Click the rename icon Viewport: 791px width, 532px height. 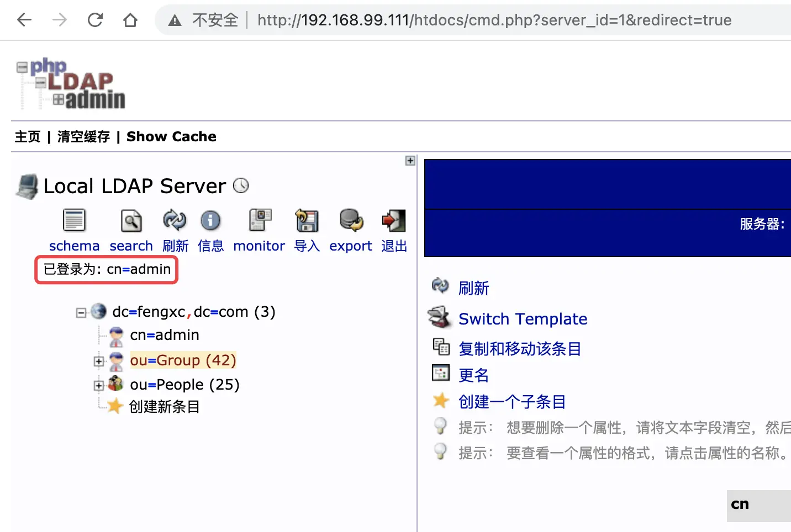click(x=441, y=374)
